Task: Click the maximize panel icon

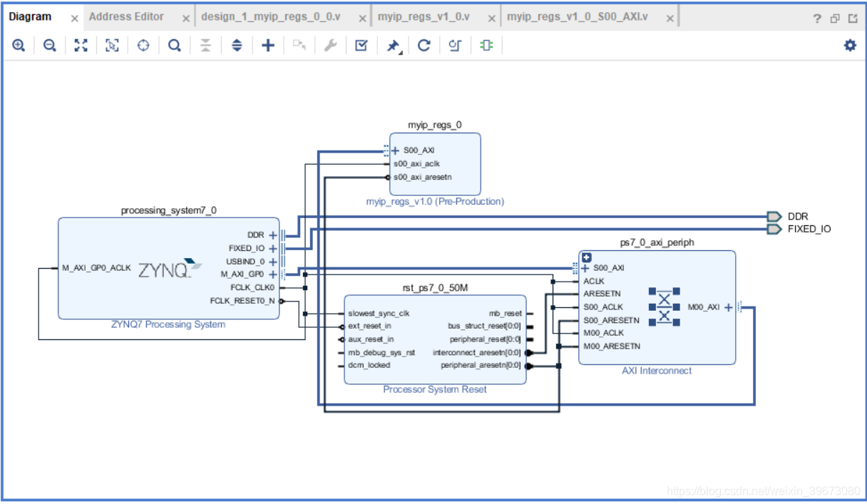Action: (x=853, y=19)
